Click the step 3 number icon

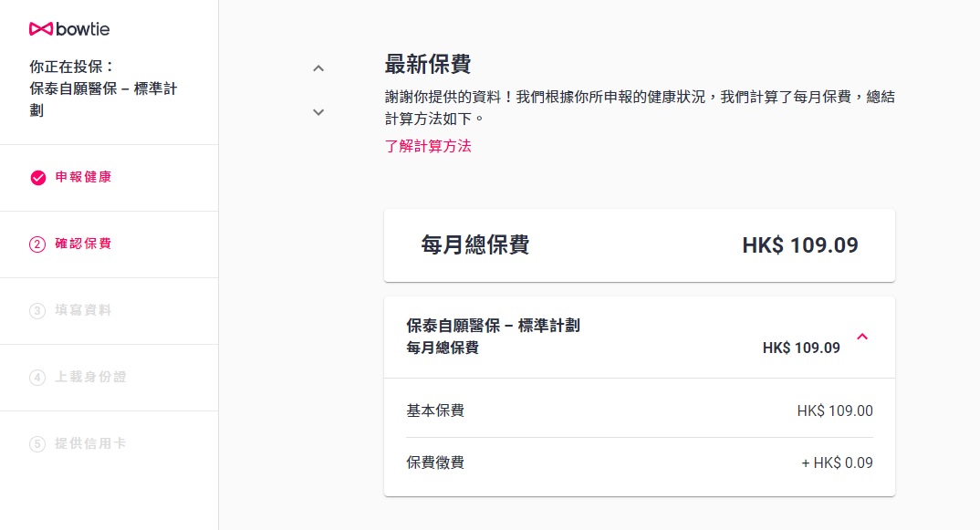pos(37,311)
